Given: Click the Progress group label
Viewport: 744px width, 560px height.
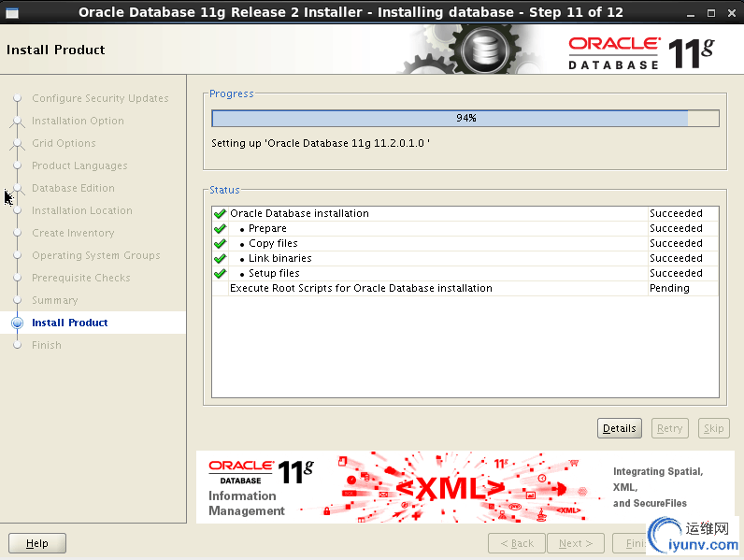Looking at the screenshot, I should point(232,94).
